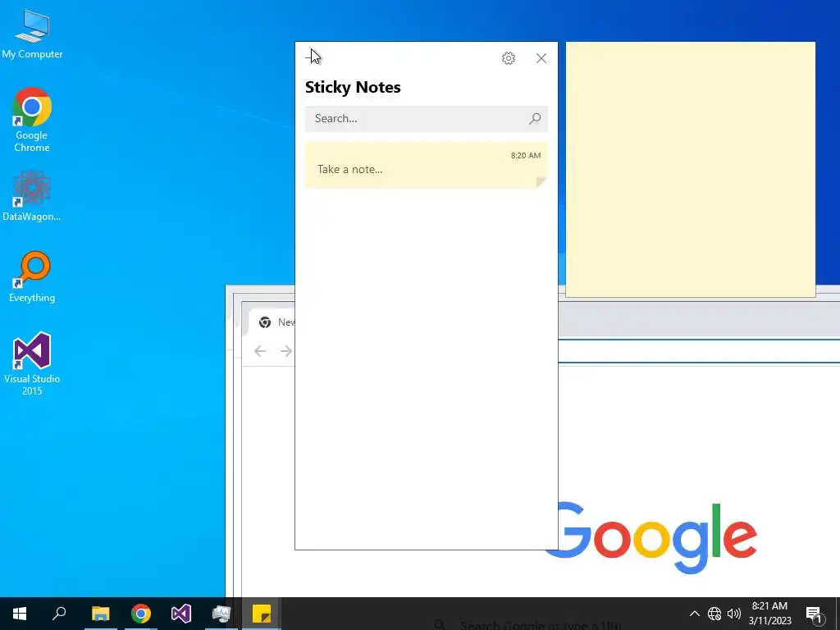Open the Windows Start menu
Screen dimensions: 840x630
pyautogui.click(x=20, y=614)
